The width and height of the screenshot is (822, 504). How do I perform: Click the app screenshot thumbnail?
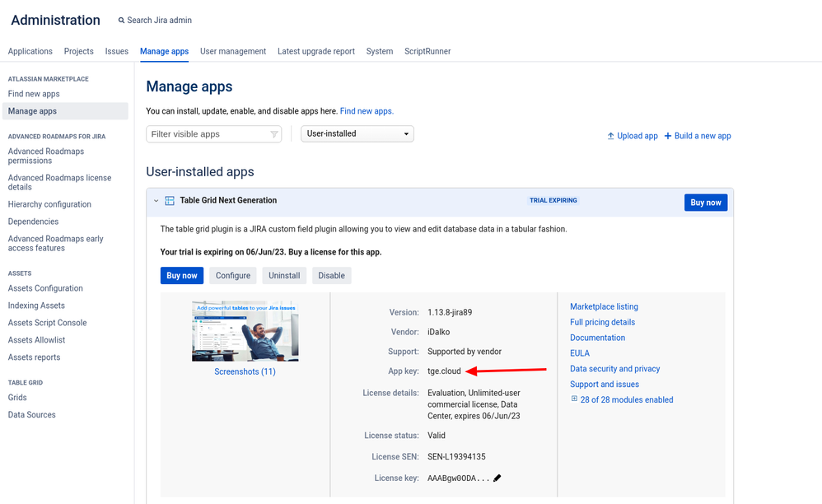[x=245, y=331]
